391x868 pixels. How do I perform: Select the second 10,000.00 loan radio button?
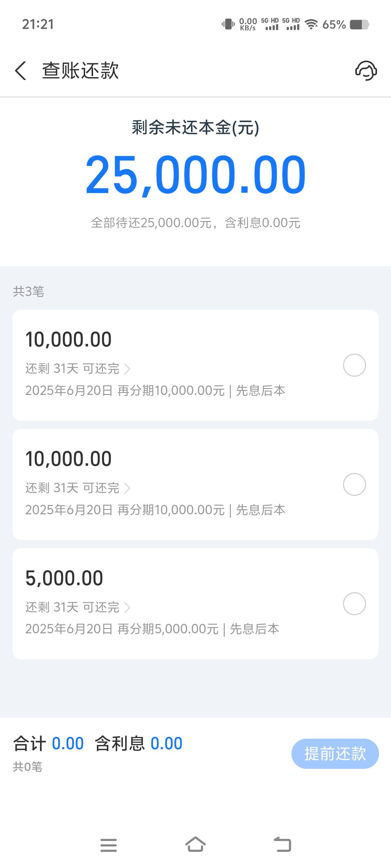click(x=354, y=485)
